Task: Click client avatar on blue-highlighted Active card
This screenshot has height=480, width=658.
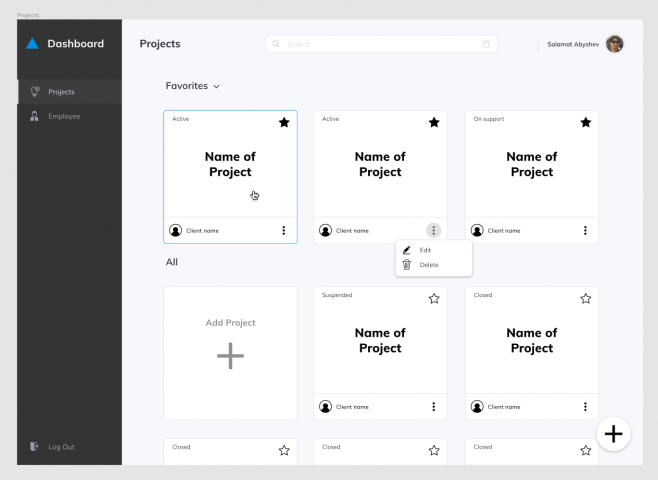Action: tap(175, 230)
